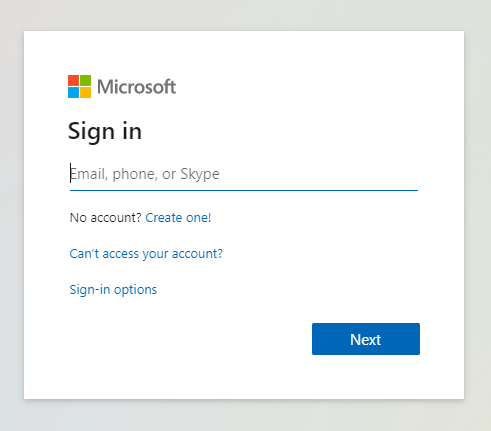Click the "Sign in" heading

pos(105,131)
